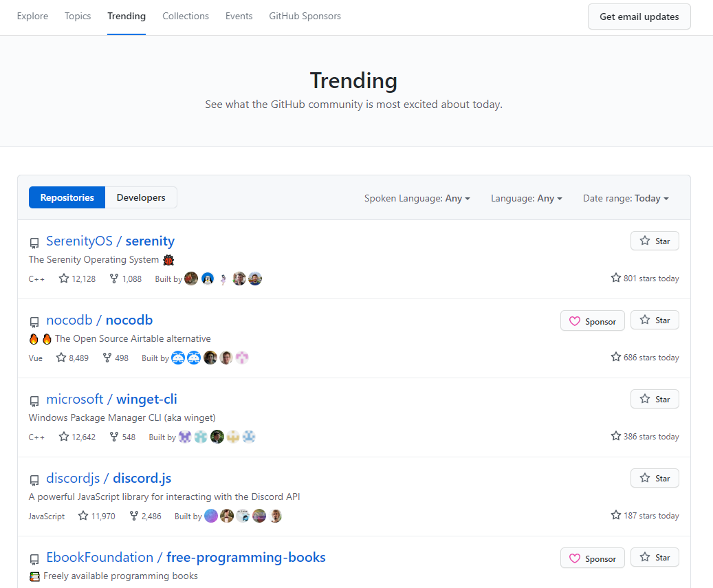Sponsor the EbookFoundation repository
The width and height of the screenshot is (713, 588).
tap(593, 558)
